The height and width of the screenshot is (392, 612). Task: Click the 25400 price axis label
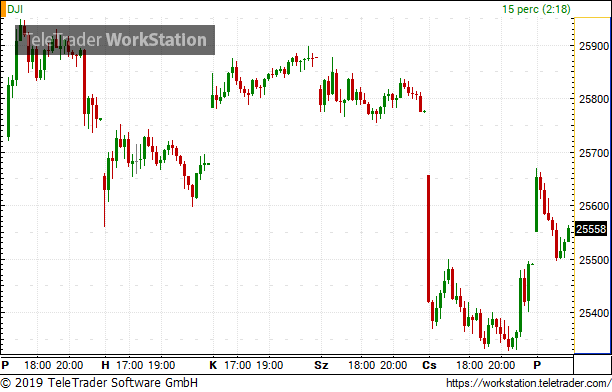(594, 313)
